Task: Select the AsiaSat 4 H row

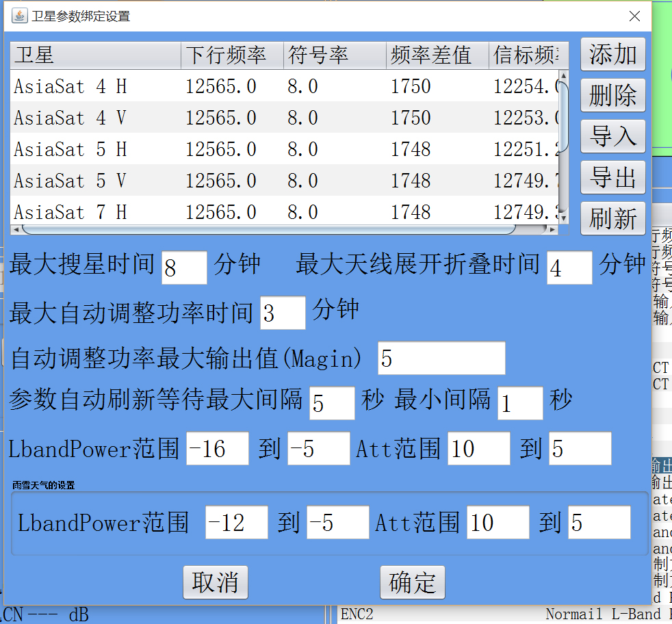Action: tap(285, 86)
